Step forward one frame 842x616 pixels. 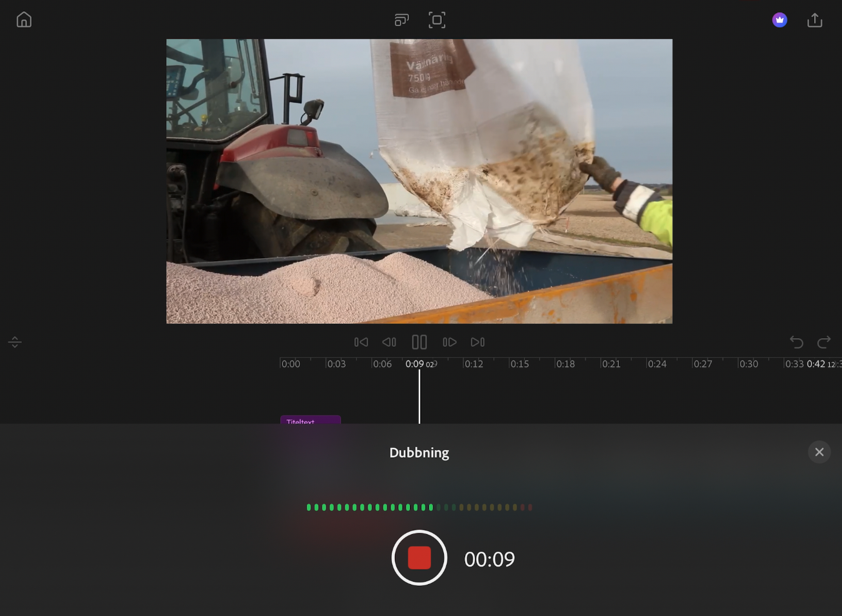click(449, 342)
